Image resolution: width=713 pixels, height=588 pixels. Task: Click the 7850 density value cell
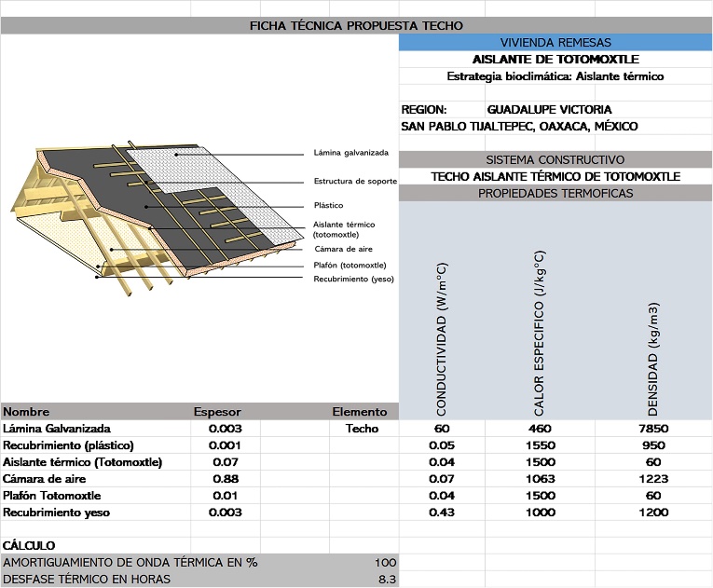(652, 429)
